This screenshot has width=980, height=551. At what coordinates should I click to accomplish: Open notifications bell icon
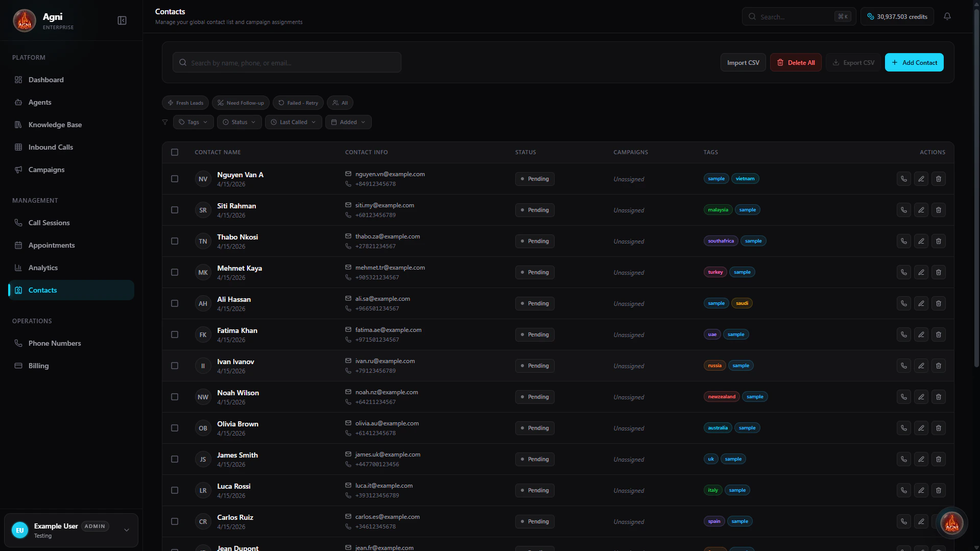[947, 16]
